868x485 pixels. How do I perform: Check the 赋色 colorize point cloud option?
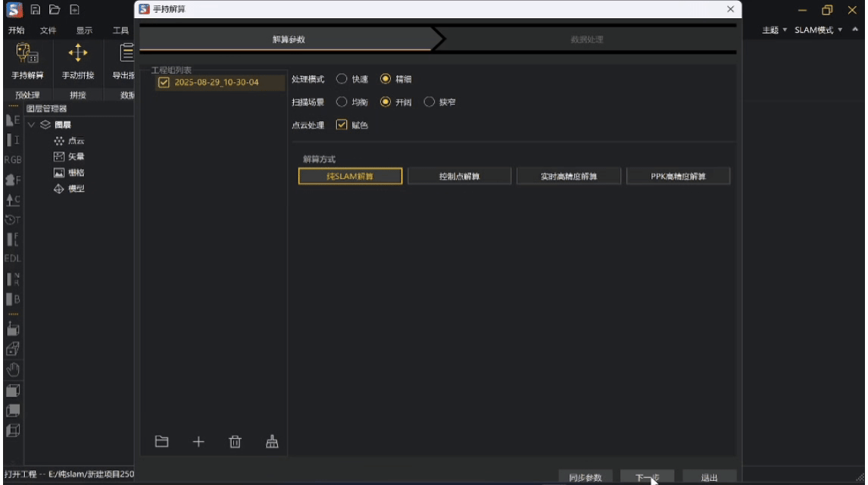pyautogui.click(x=341, y=125)
